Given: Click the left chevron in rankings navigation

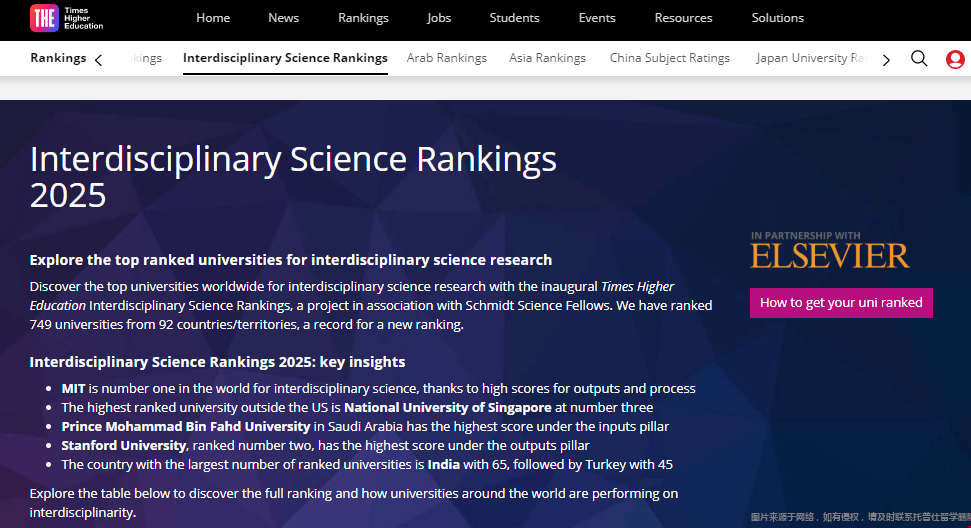Looking at the screenshot, I should pyautogui.click(x=98, y=60).
